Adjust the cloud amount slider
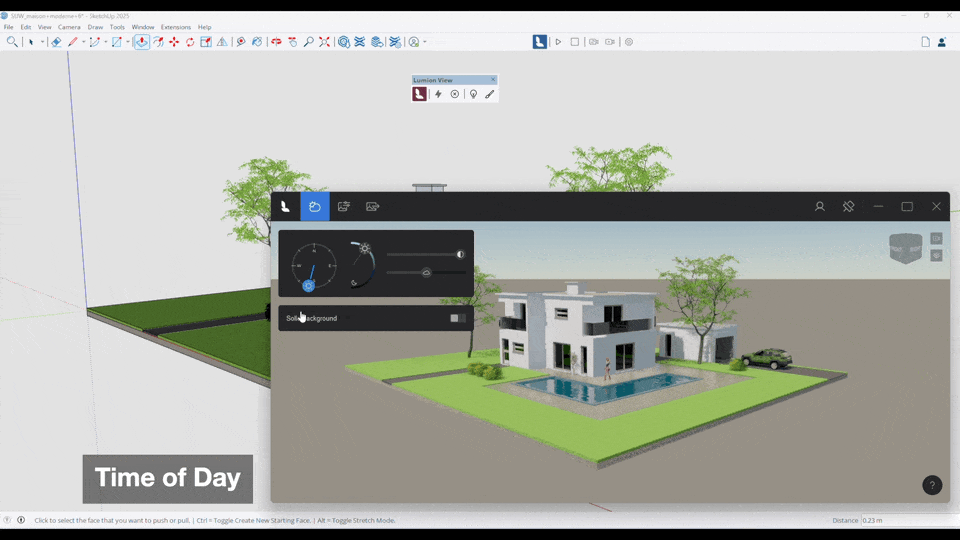This screenshot has width=960, height=540. point(426,272)
